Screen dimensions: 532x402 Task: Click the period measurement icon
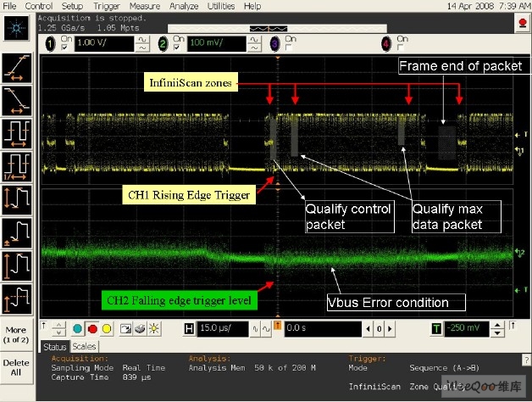coord(17,134)
